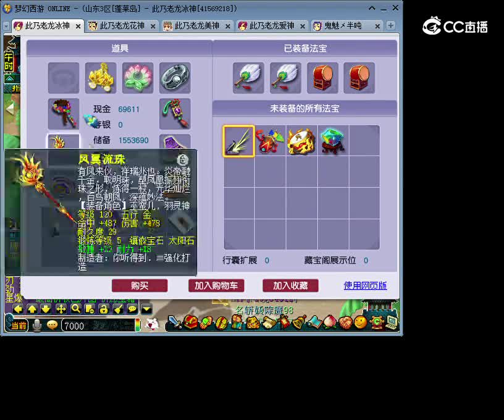This screenshot has width=504, height=420.
Task: Select the highlighted lightning arrow artifact
Action: pyautogui.click(x=238, y=141)
